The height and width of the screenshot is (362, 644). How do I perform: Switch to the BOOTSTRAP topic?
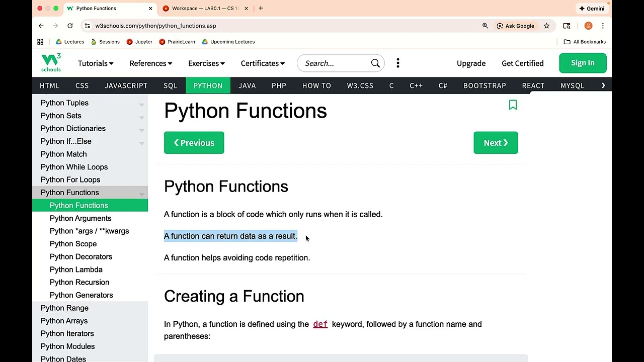(x=485, y=85)
